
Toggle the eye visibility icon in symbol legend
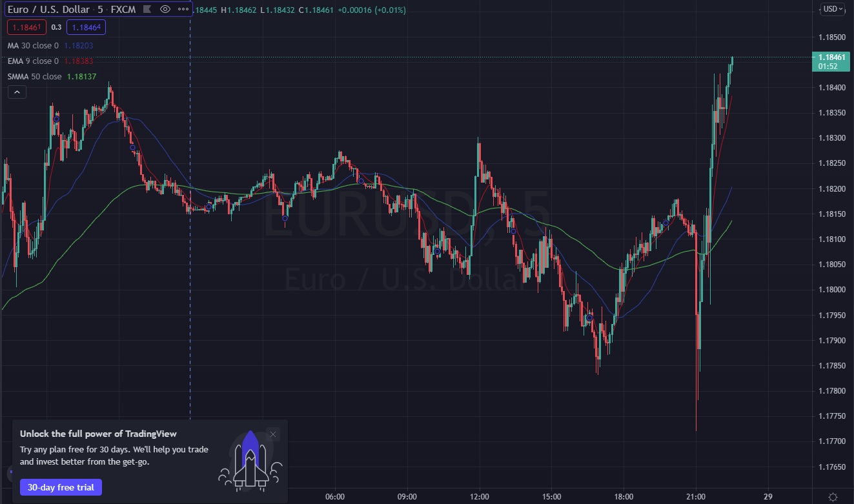(165, 9)
